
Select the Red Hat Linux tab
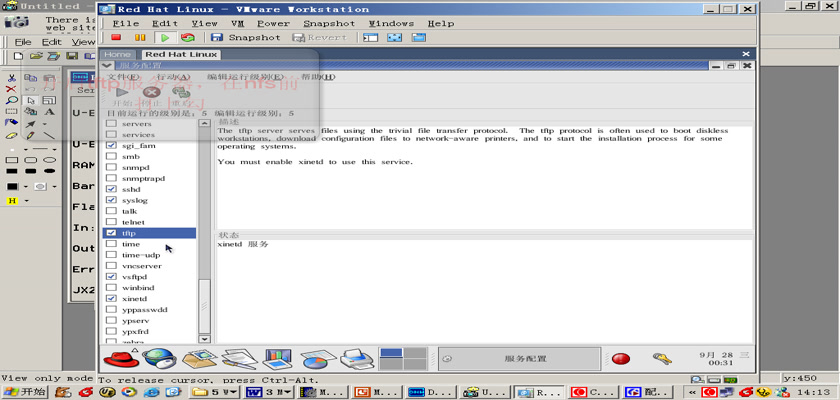coord(181,54)
